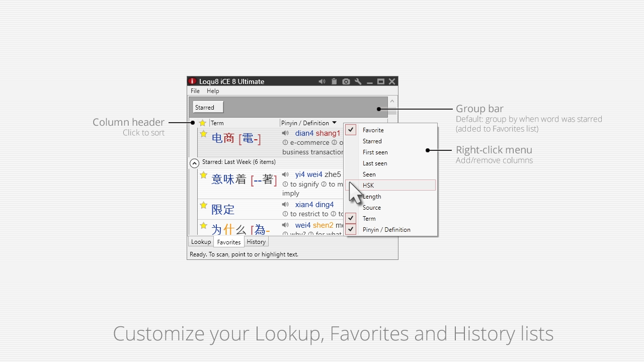Click the Starred group bar button
Screen dimensions: 644x362
(208, 107)
